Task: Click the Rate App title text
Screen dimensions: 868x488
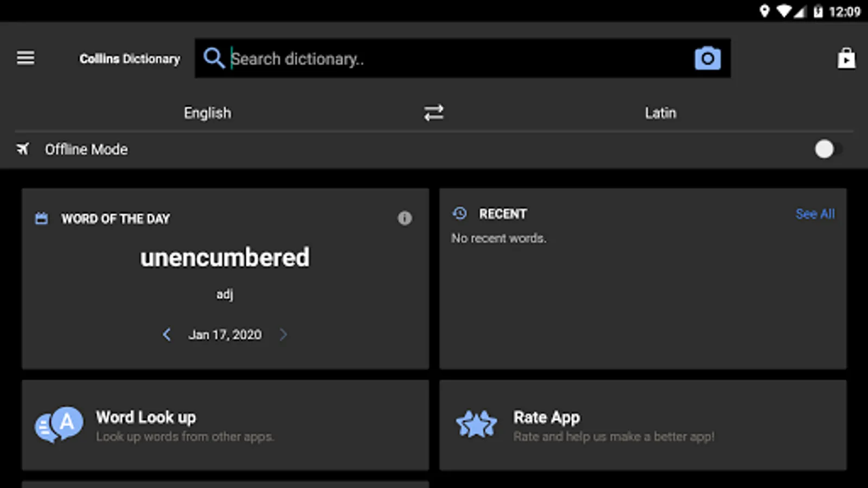Action: coord(546,418)
